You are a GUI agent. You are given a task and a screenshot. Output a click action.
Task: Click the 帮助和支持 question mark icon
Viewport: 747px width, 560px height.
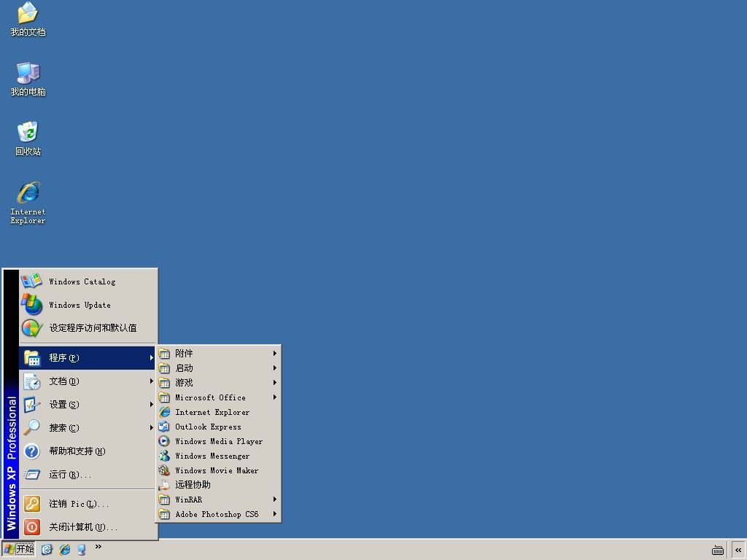(x=32, y=451)
